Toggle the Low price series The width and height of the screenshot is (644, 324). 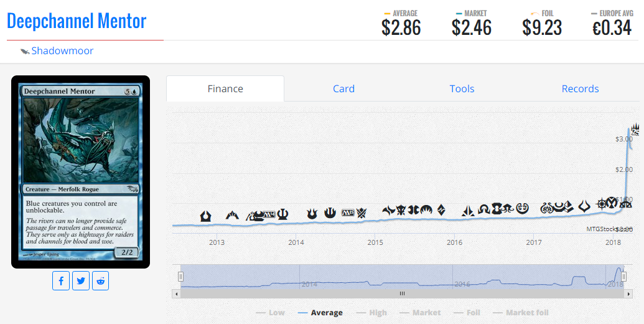[270, 313]
